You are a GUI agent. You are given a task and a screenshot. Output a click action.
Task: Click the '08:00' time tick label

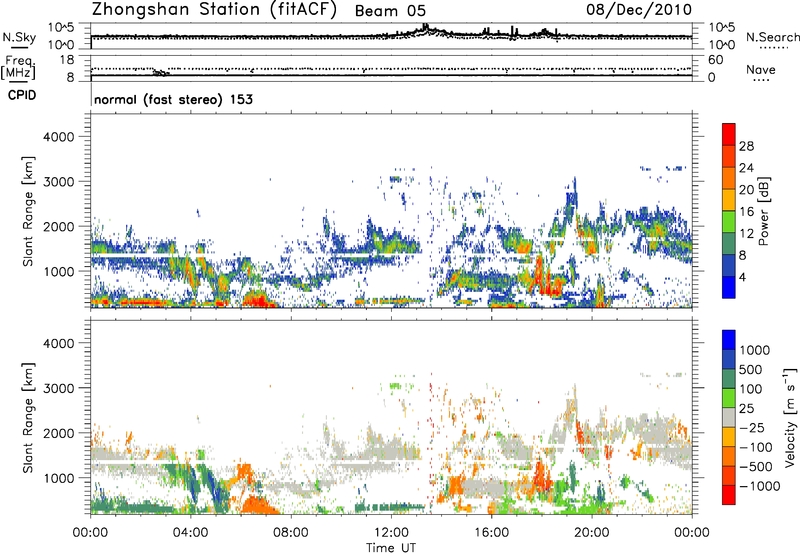[x=291, y=533]
